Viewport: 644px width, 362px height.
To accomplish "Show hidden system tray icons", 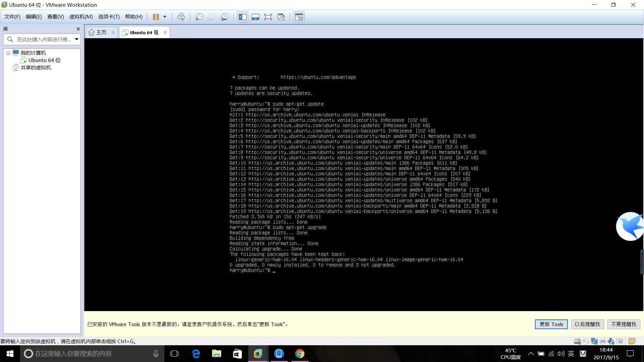I will (531, 354).
